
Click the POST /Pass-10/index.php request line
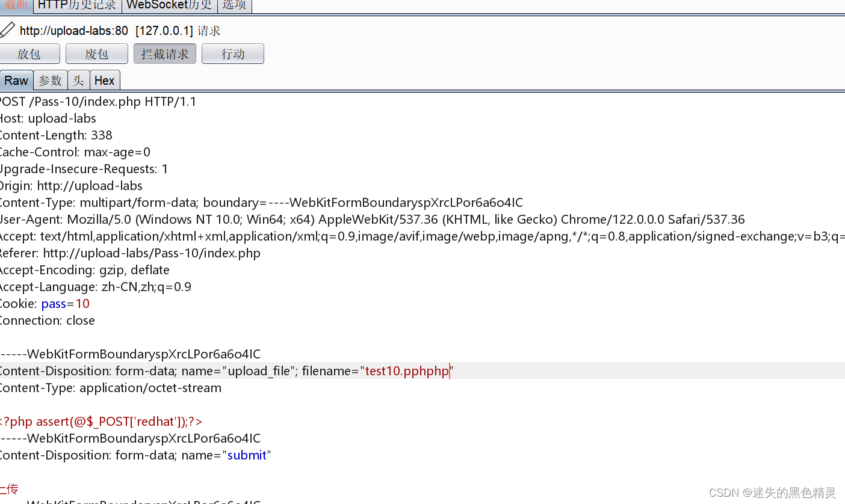[98, 102]
